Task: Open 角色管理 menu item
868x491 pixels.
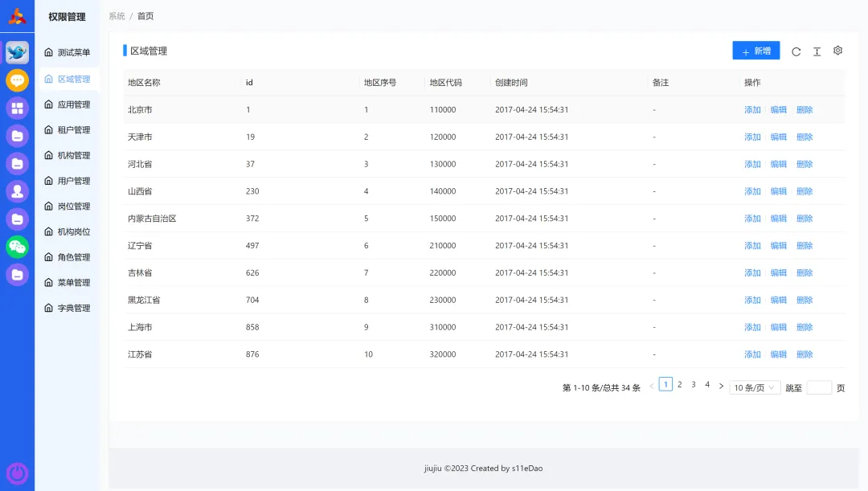Action: pos(68,257)
